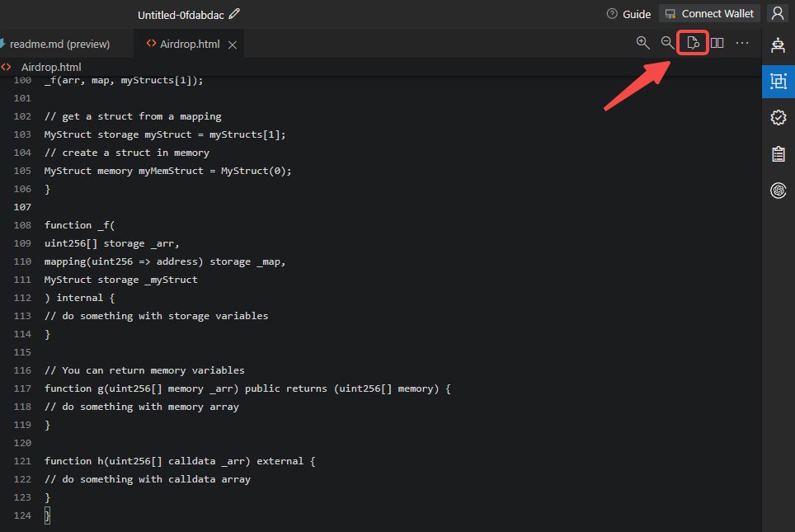Screen dimensions: 795x532
Task: Click the 'uint256[] storage _arr,' line
Action: click(x=111, y=243)
